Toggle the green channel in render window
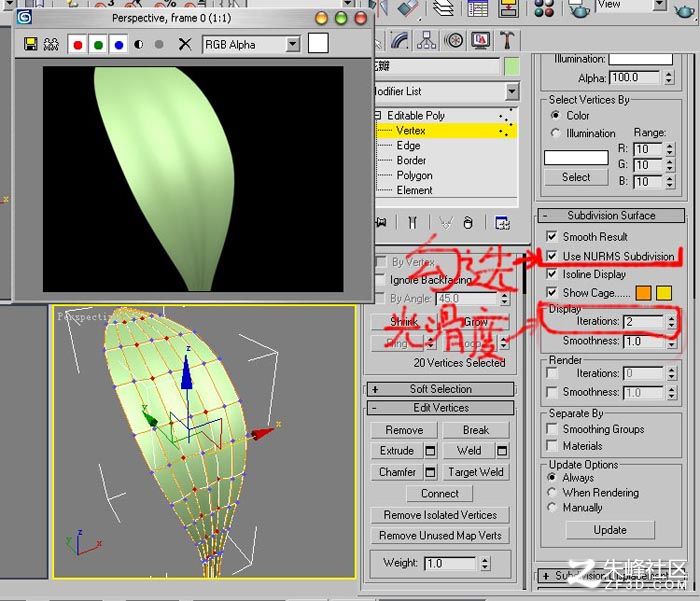700x601 pixels. pyautogui.click(x=98, y=44)
